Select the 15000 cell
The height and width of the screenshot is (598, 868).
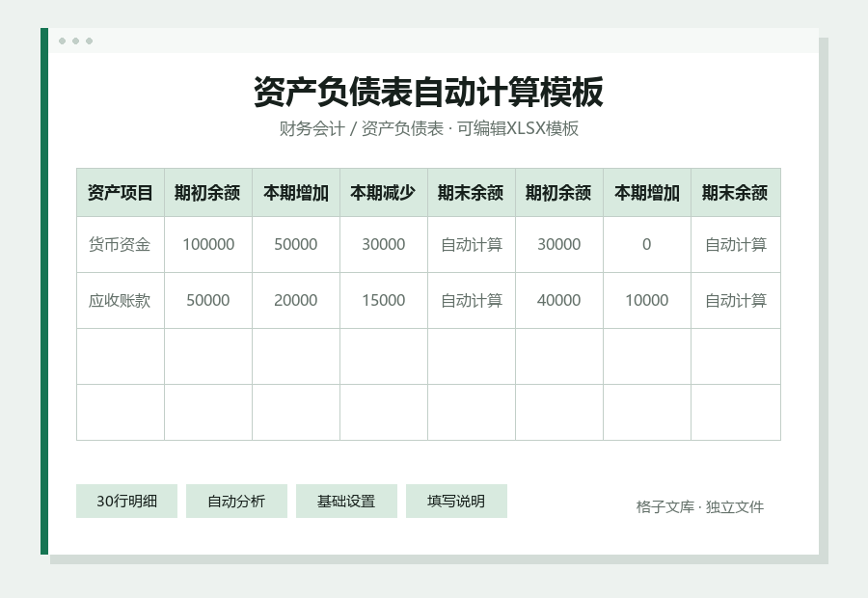pos(384,300)
